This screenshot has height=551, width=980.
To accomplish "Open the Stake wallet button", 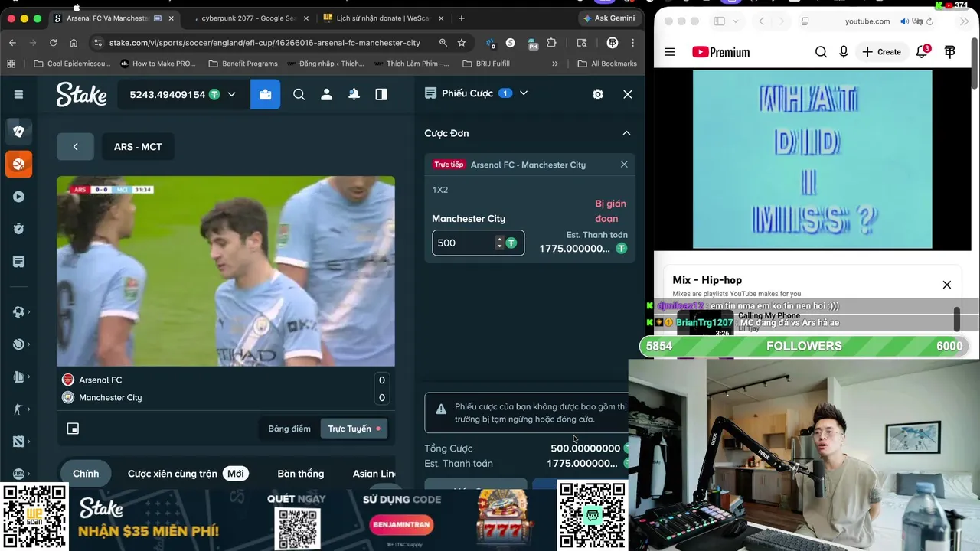I will [x=266, y=94].
